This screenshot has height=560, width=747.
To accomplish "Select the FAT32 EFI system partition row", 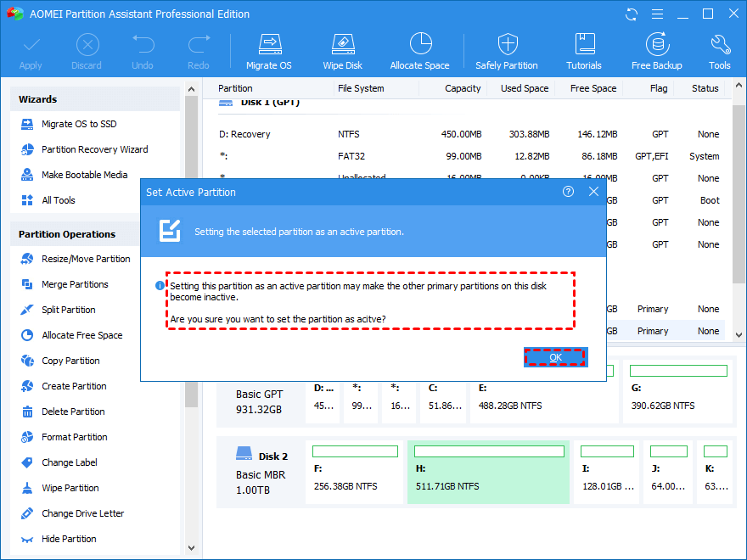I will pyautogui.click(x=469, y=156).
